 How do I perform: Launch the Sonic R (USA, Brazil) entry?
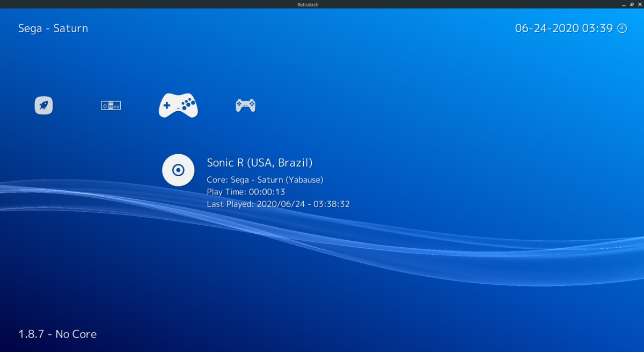260,162
